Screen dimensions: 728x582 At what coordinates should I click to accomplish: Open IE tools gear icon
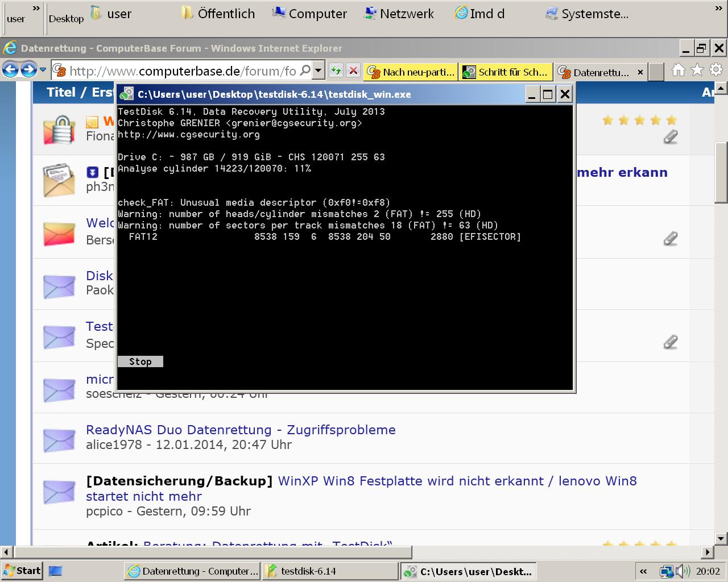pos(716,70)
